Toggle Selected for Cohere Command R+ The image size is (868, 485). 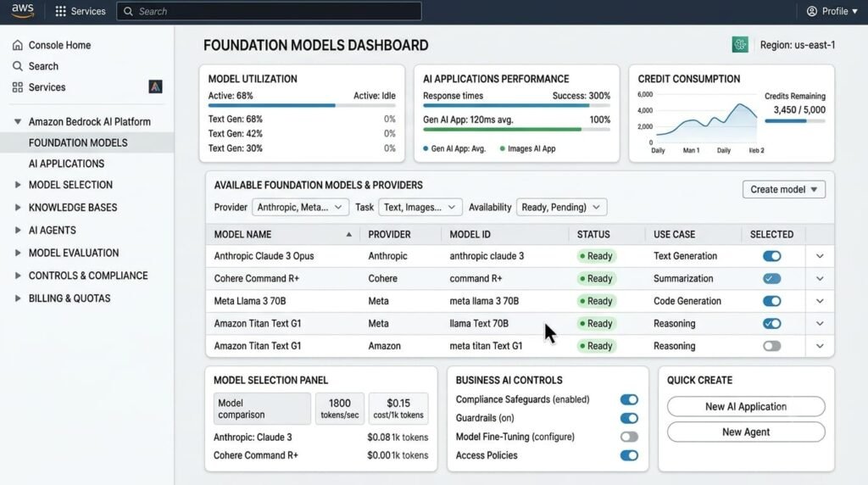coord(771,278)
